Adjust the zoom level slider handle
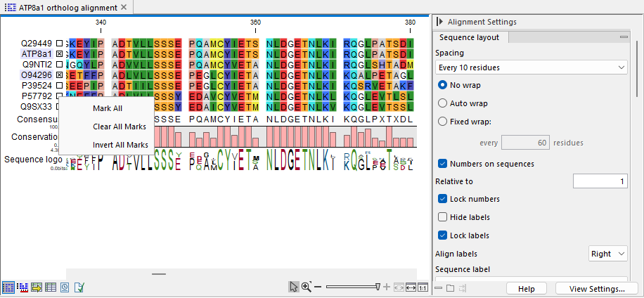Image resolution: width=644 pixels, height=298 pixels. [377, 287]
